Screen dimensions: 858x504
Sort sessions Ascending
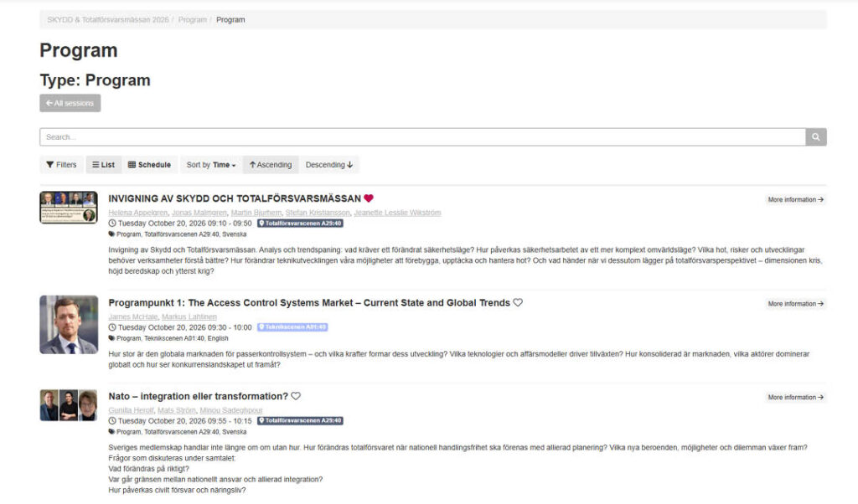pos(271,165)
